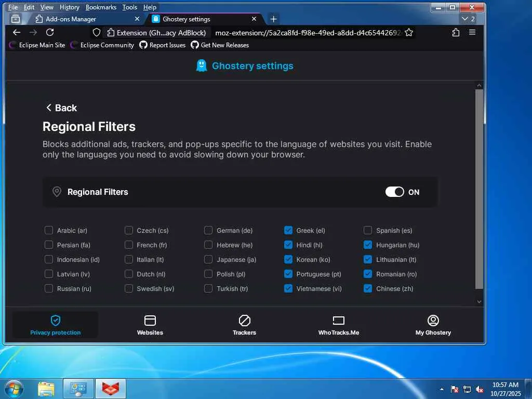The height and width of the screenshot is (399, 532).
Task: Uncheck the Greek (el) checkbox
Action: click(x=288, y=230)
